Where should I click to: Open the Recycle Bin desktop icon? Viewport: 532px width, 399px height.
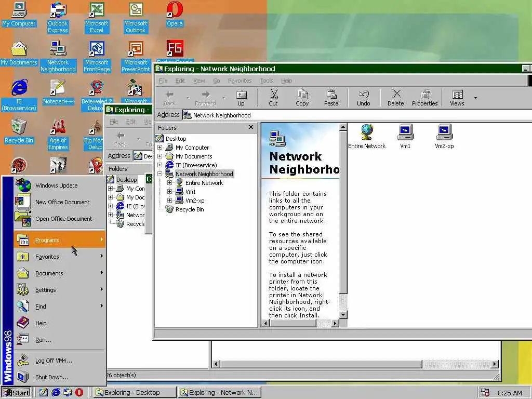19,131
